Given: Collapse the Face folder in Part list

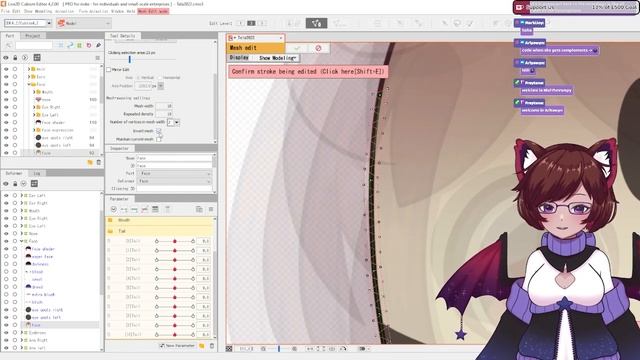Looking at the screenshot, I should [x=29, y=84].
